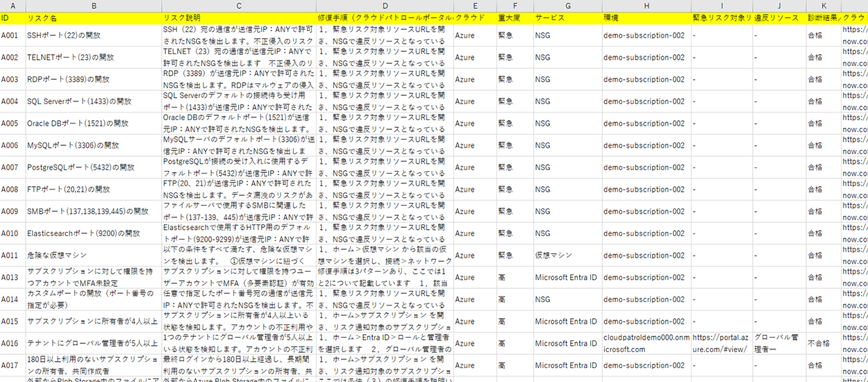
Task: Click the 'サービス' header cell
Action: tap(567, 17)
